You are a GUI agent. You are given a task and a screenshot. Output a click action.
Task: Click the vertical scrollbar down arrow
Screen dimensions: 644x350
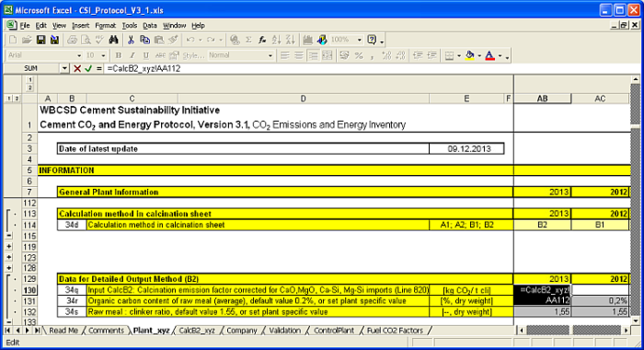coord(636,321)
